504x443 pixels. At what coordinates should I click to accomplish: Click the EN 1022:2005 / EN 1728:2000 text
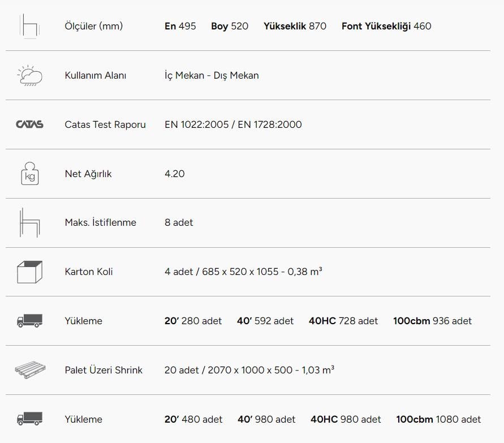233,124
